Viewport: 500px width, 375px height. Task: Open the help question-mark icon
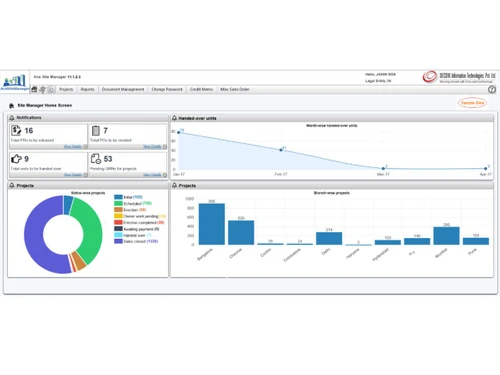[x=492, y=89]
